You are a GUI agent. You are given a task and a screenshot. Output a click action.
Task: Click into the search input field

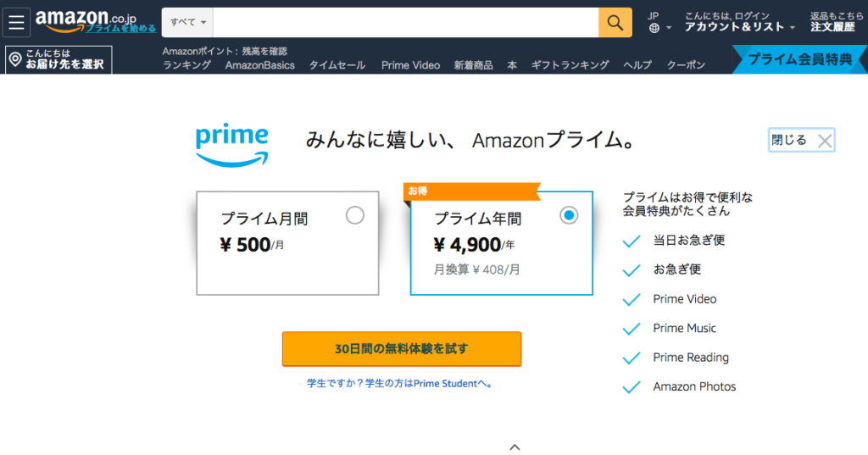406,23
